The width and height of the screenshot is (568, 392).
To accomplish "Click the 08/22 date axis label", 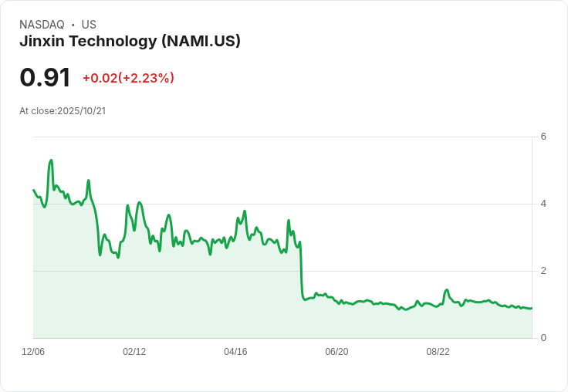I will (x=438, y=352).
